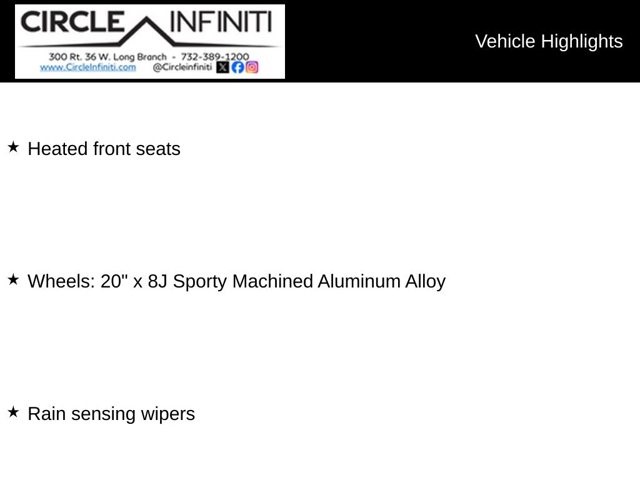
Task: Open the www.CircleInfiniti.com link
Action: click(x=88, y=67)
